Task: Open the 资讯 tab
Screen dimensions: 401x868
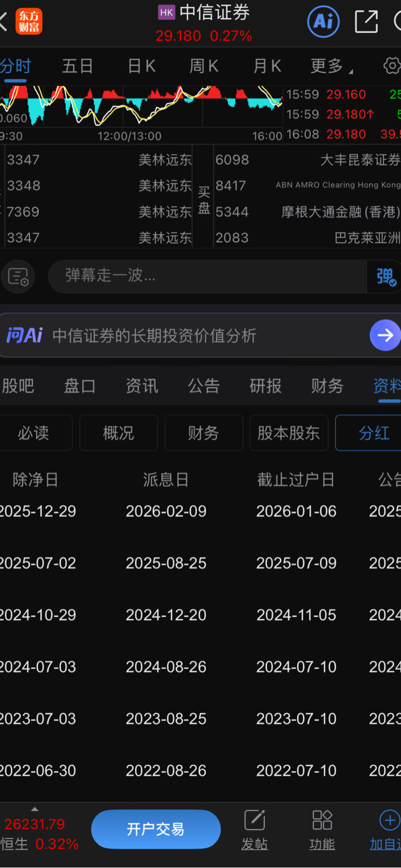Action: click(141, 386)
